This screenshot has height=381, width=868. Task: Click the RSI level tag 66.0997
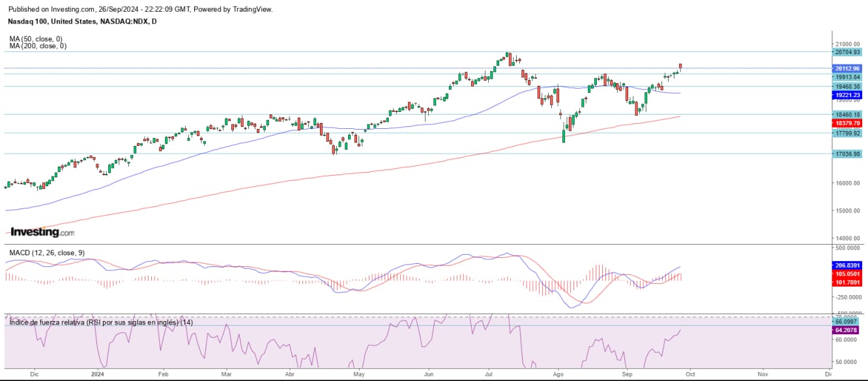pyautogui.click(x=847, y=322)
